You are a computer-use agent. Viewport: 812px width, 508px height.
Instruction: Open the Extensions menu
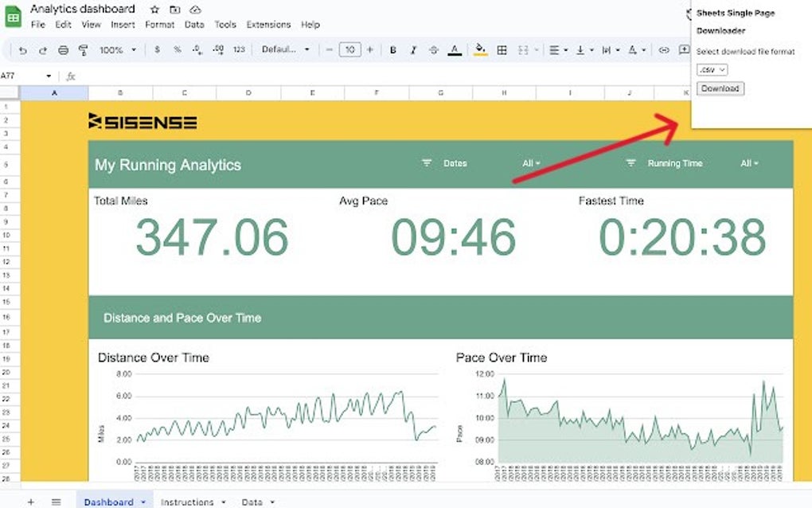tap(268, 25)
